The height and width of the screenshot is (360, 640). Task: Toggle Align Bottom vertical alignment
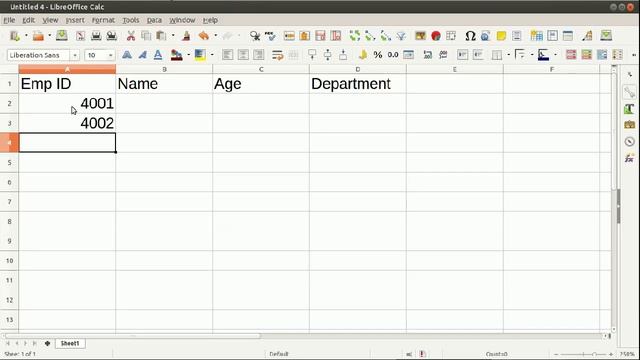343,55
